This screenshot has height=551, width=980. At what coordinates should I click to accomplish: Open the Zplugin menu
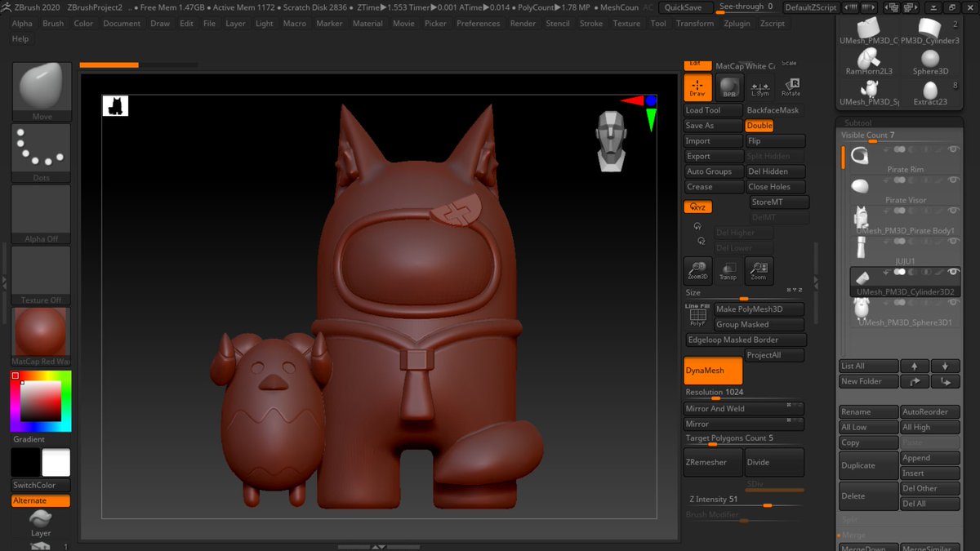(737, 24)
